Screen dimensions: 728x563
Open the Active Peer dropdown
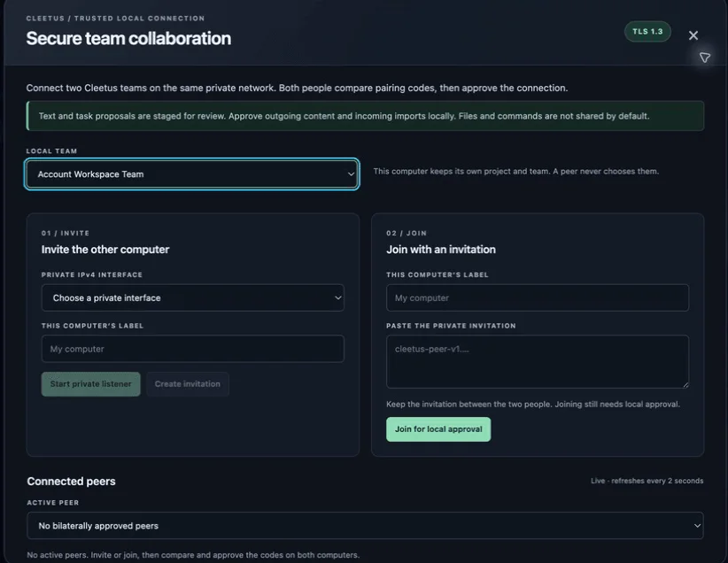click(365, 526)
